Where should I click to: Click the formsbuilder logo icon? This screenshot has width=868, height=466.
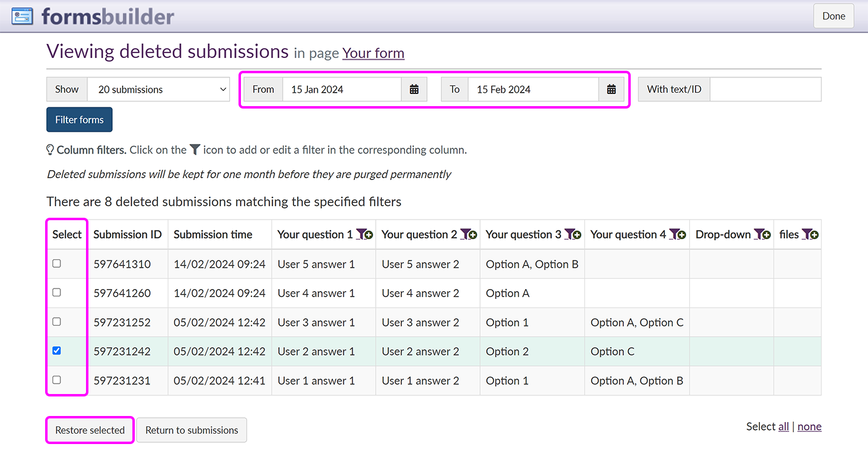23,16
